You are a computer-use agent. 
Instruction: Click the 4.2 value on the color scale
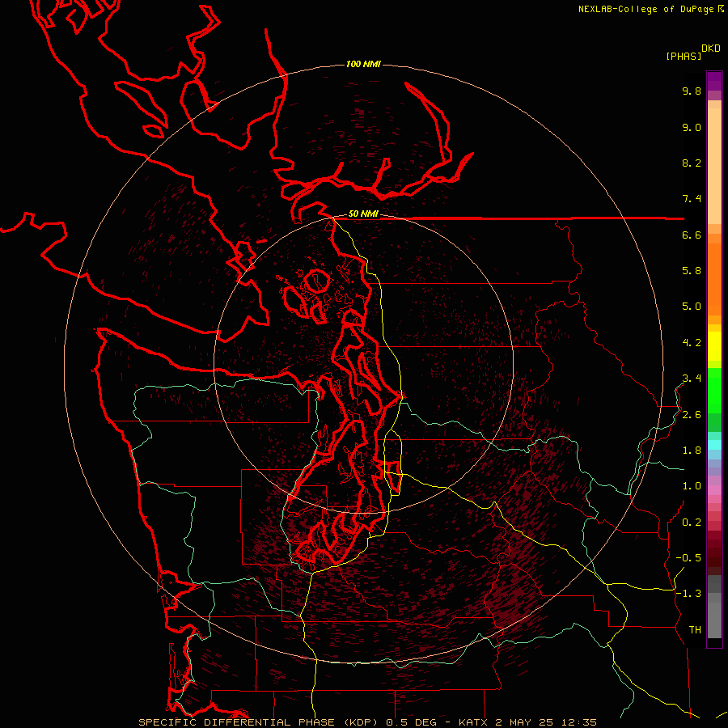pyautogui.click(x=692, y=343)
